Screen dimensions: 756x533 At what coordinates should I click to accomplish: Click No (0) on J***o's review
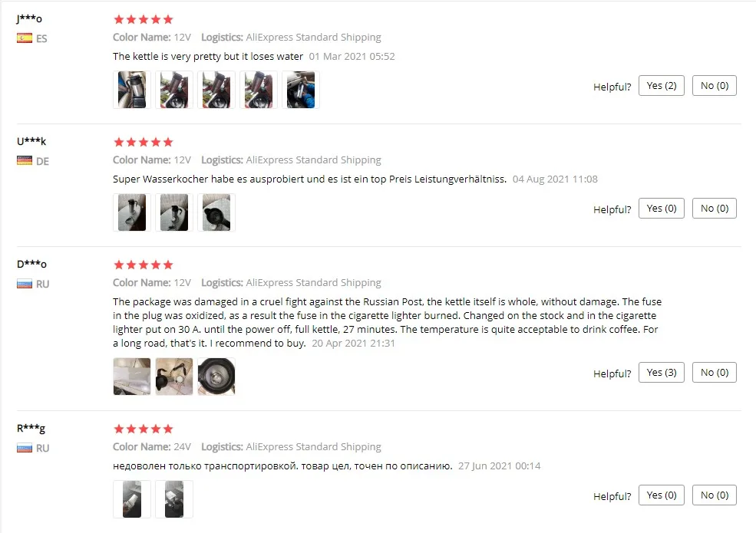714,86
